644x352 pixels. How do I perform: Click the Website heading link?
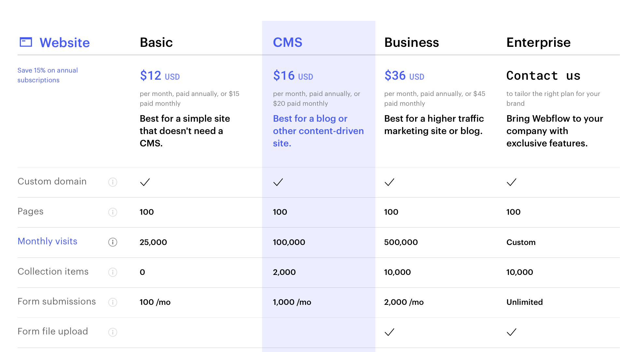[64, 43]
